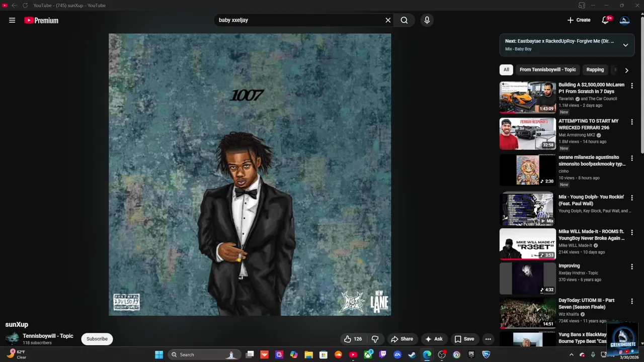This screenshot has width=644, height=362.
Task: Open YouTube notifications bell
Action: [606, 20]
